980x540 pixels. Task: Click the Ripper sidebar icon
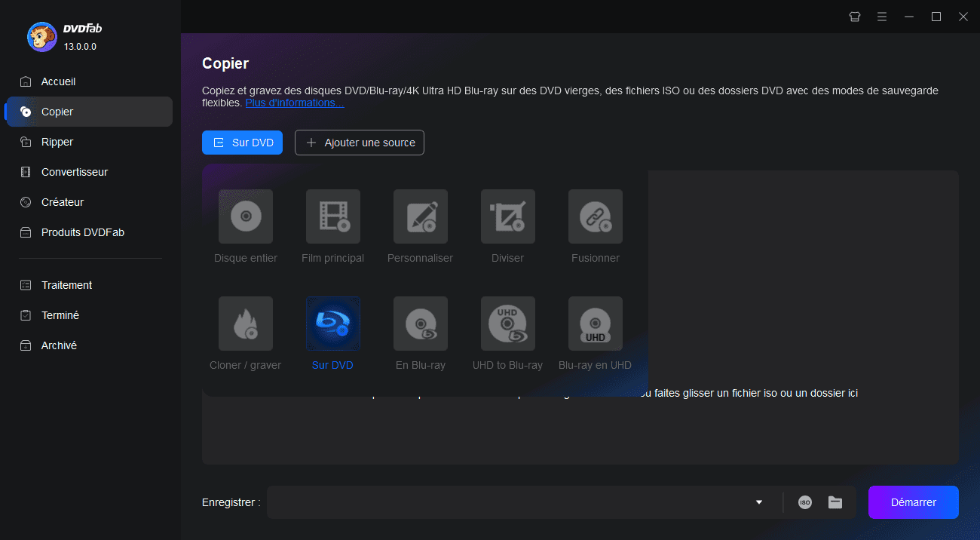[26, 142]
